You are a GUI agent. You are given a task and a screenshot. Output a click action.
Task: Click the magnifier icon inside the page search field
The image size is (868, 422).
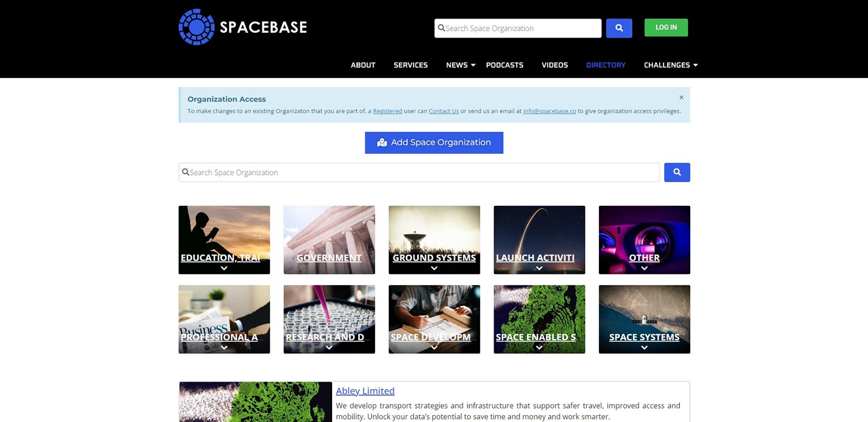coord(185,172)
